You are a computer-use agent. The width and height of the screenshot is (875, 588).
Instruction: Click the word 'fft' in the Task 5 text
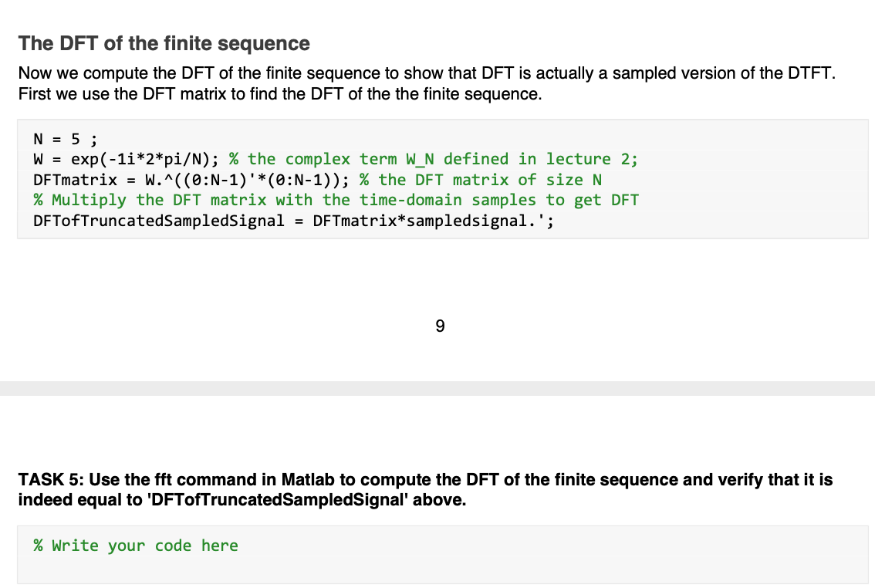(160, 480)
